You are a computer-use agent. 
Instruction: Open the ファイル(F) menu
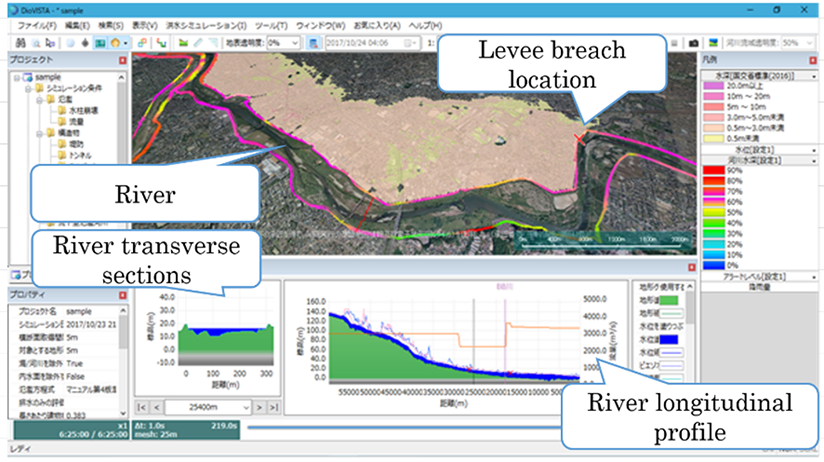coord(36,24)
